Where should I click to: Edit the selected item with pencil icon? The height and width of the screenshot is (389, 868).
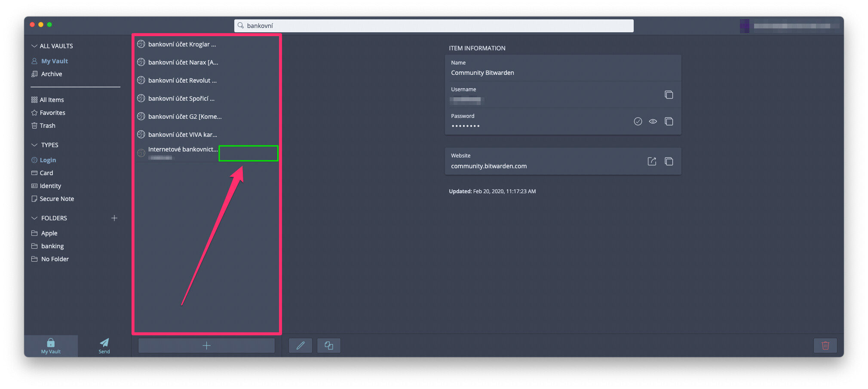pyautogui.click(x=301, y=346)
